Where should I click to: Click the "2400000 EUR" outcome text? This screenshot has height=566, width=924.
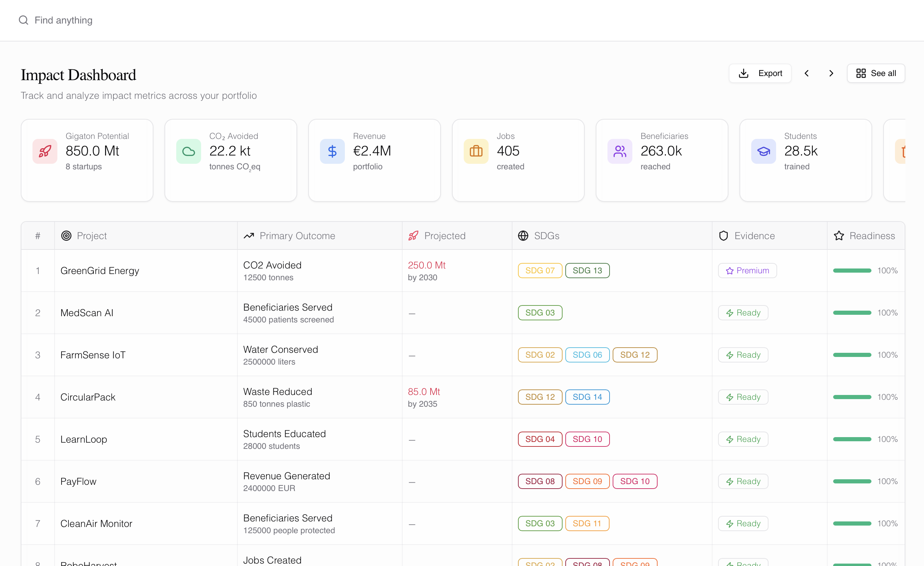(269, 488)
